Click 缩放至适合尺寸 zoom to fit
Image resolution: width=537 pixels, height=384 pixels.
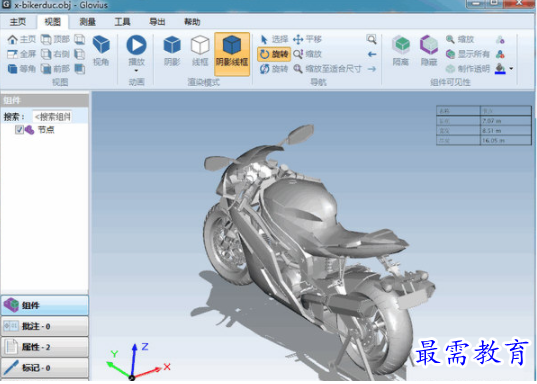pyautogui.click(x=327, y=69)
